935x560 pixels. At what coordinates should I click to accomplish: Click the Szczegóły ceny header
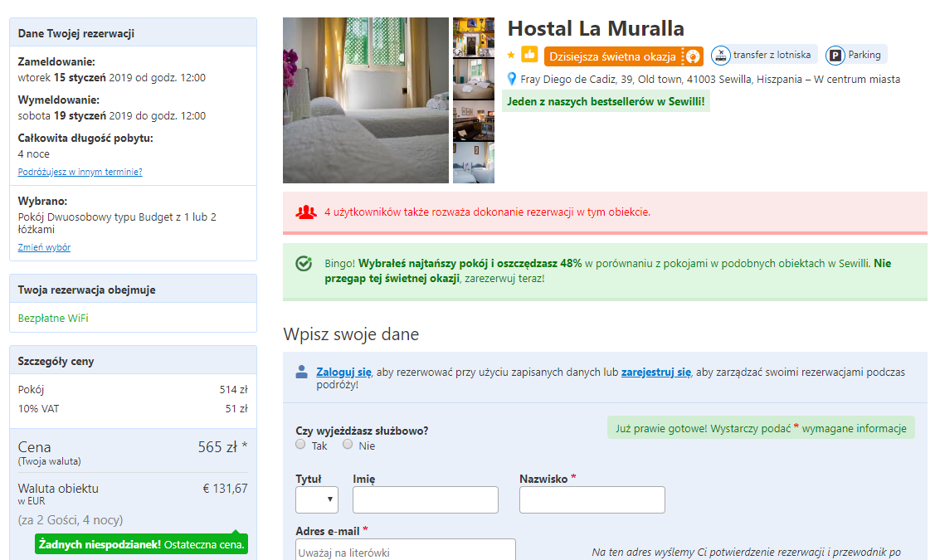[133, 361]
